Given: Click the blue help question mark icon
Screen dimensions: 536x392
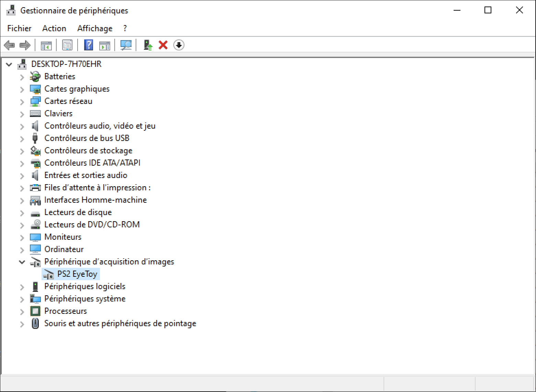Looking at the screenshot, I should 89,45.
